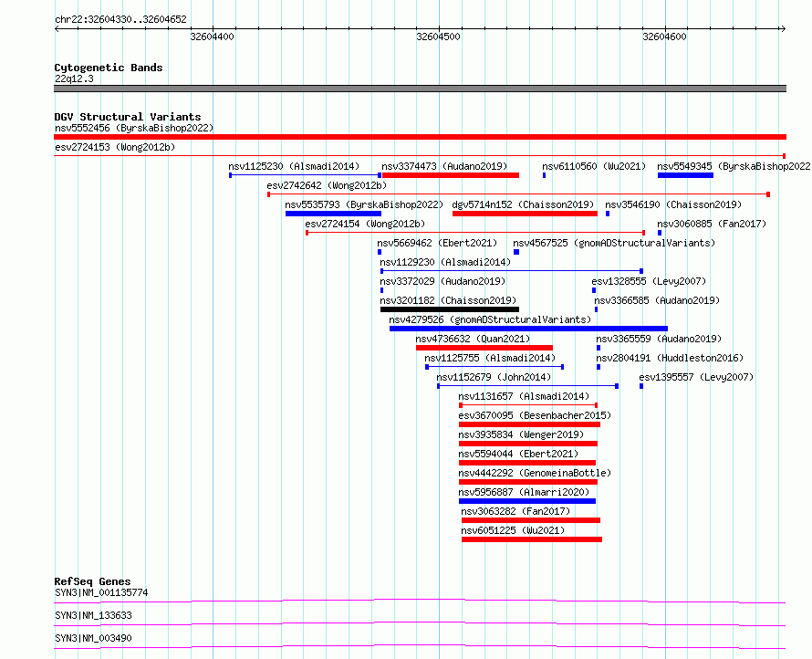Screen dimensions: 812x659
Task: Select the esv2724153 (Wong2012b) variant label
Action: 115,147
